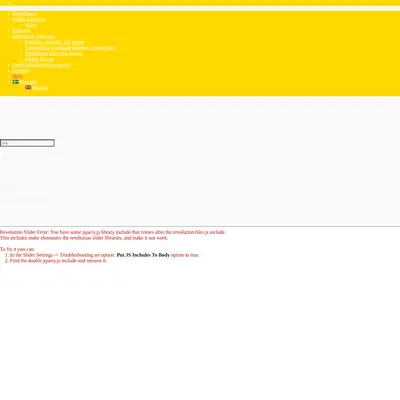
Task: Click the bold 'Put JS Includes To Body' text
Action: (x=143, y=255)
